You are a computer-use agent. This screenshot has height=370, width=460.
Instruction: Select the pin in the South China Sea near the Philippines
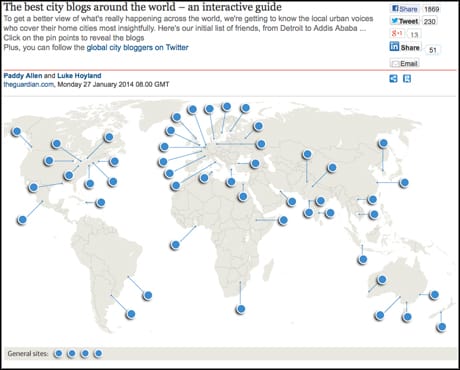point(374,214)
